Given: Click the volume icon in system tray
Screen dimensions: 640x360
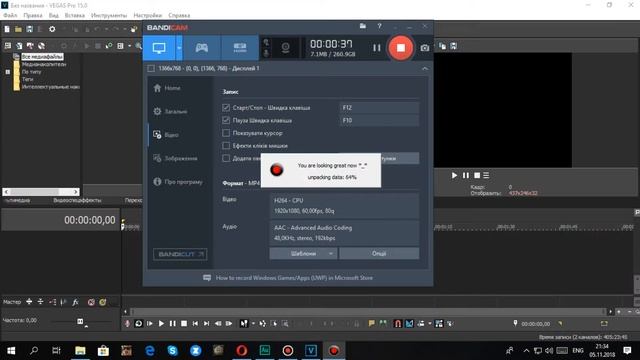Looking at the screenshot, I should pyautogui.click(x=549, y=351).
